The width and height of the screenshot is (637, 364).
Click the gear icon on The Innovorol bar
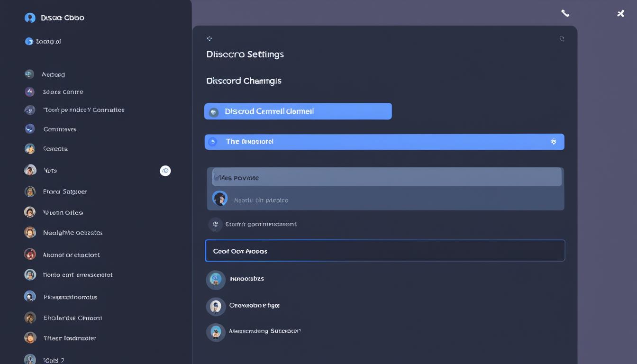[553, 142]
